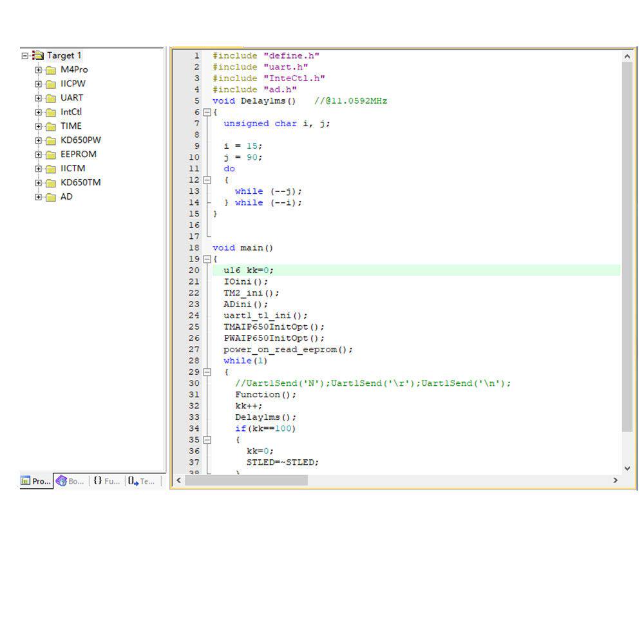Click the horizontal scroll right arrow
Screen dimensions: 644x644
[615, 480]
